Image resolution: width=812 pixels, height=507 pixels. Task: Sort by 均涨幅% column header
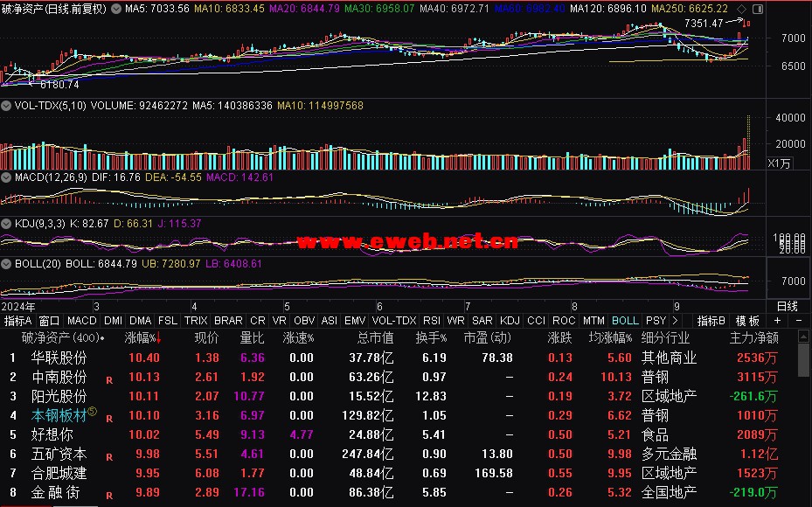coord(610,338)
